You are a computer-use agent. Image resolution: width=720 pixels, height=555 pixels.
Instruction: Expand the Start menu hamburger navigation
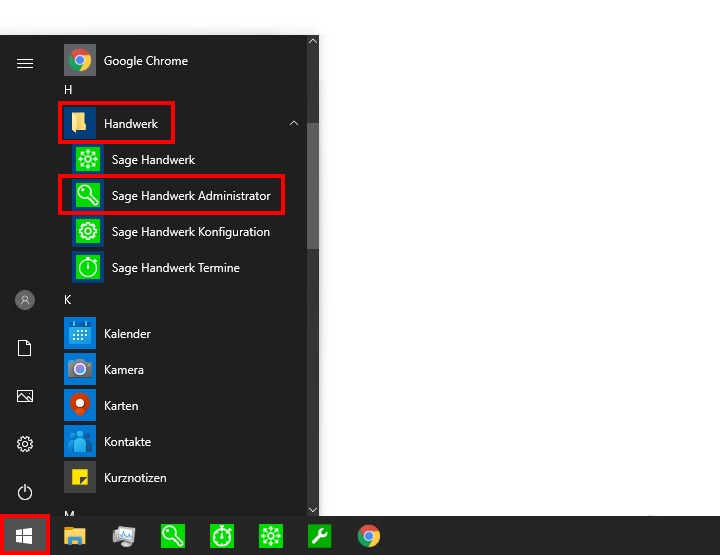click(x=25, y=63)
